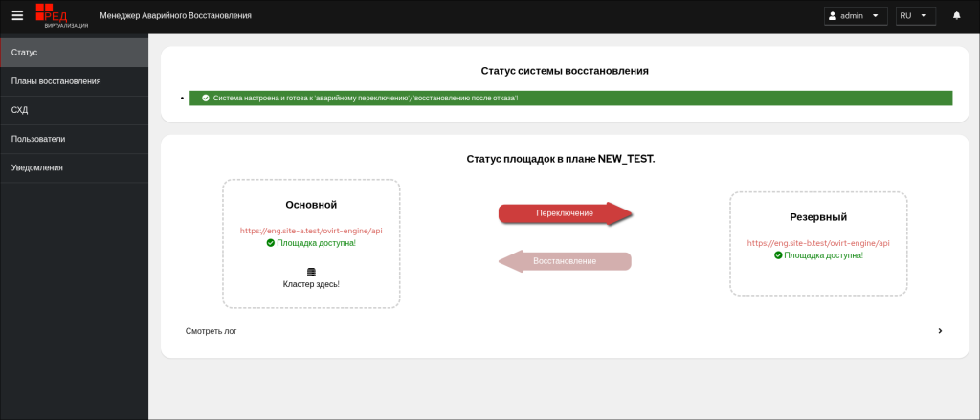
Task: Click the cluster server icon under Основной
Action: coord(311,272)
